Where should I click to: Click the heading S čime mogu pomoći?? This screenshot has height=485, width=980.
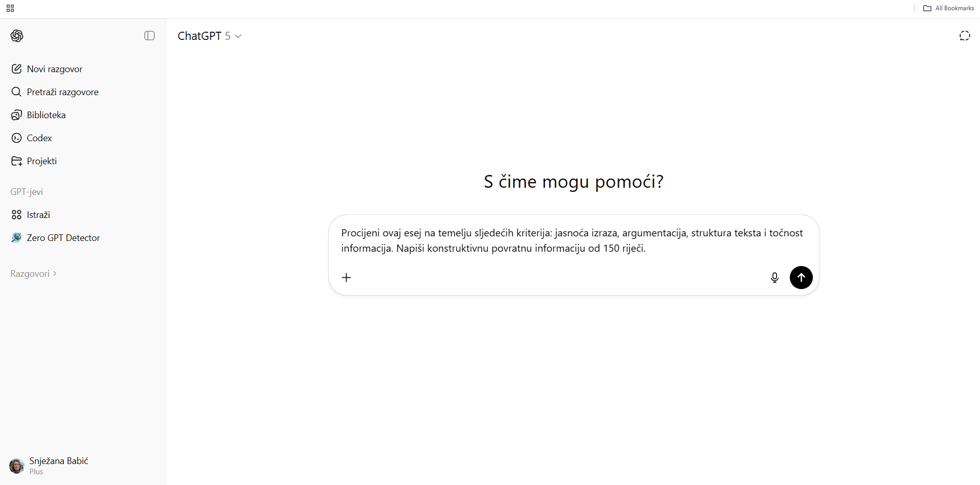(x=574, y=182)
